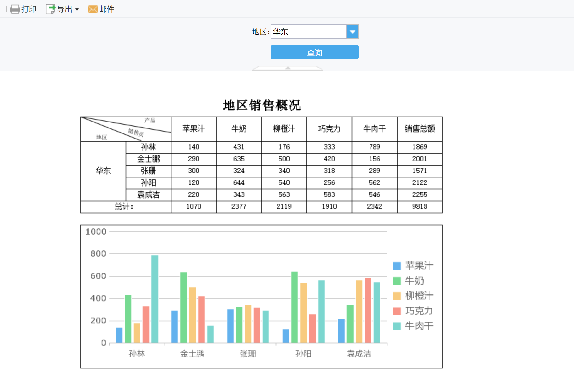The height and width of the screenshot is (392, 574).
Task: Click the 孙林 name cell in the table
Action: 149,147
